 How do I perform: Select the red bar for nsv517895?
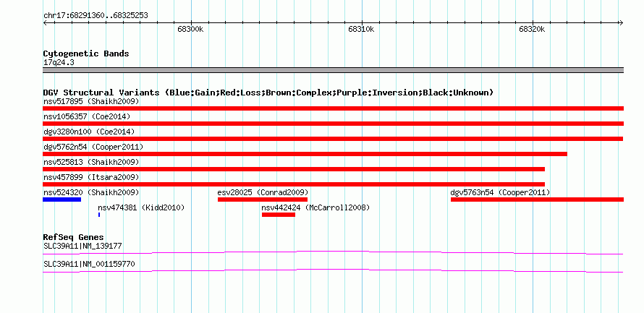[333, 108]
